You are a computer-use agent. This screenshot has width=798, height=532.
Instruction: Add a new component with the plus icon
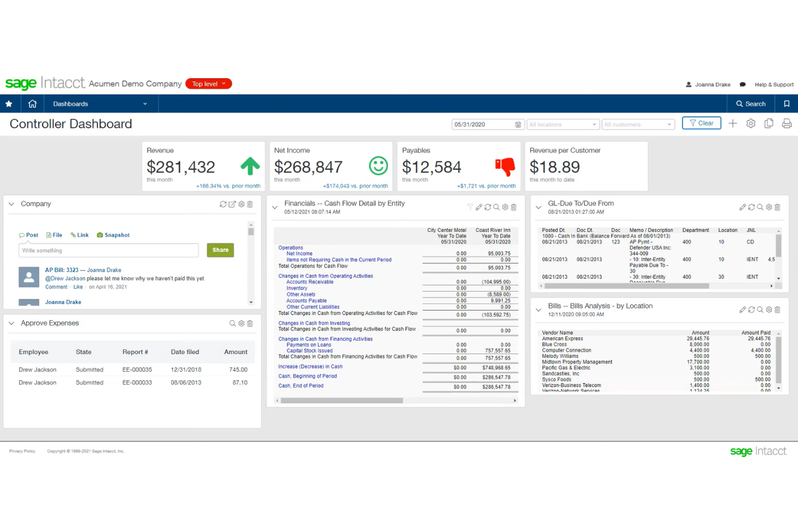click(x=733, y=123)
